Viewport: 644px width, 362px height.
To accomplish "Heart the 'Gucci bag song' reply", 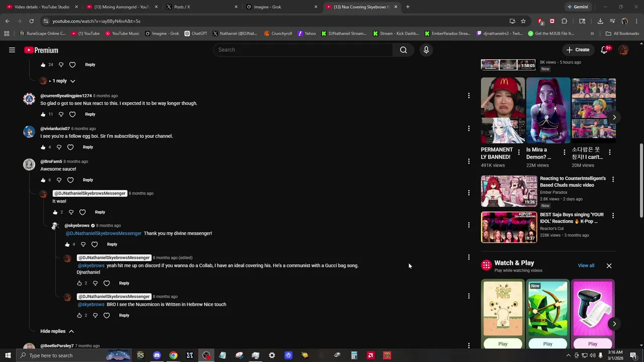I will tap(107, 283).
